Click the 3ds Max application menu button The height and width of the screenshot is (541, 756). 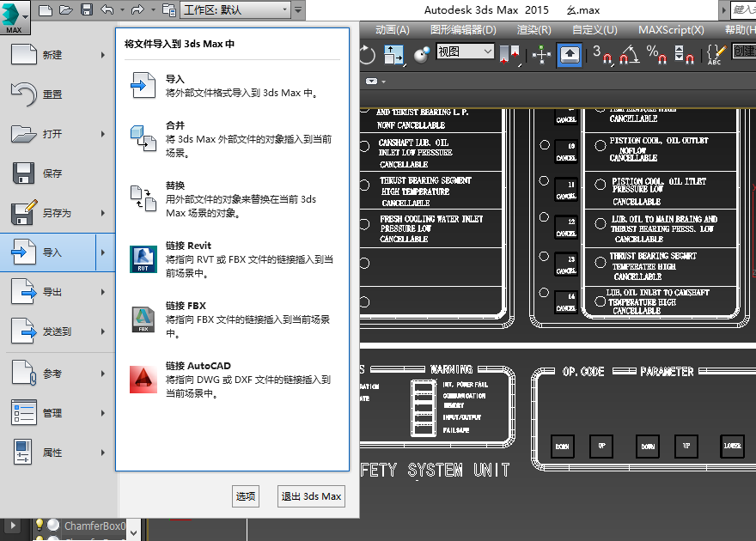pos(15,16)
